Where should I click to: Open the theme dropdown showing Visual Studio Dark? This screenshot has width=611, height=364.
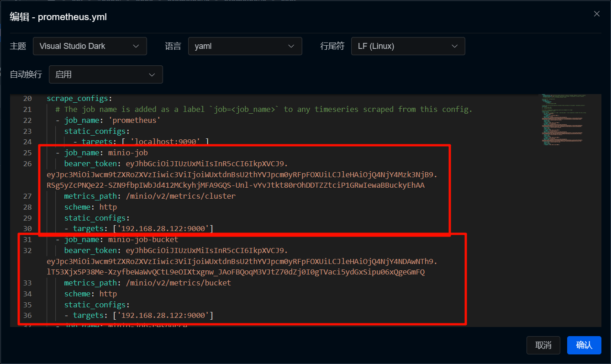click(x=90, y=46)
